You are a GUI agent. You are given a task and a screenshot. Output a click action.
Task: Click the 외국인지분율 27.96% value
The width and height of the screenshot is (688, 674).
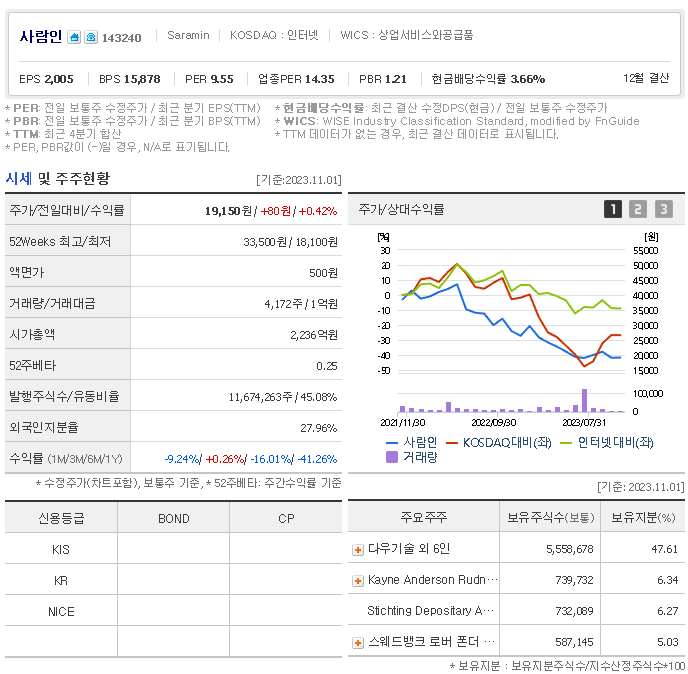point(319,428)
